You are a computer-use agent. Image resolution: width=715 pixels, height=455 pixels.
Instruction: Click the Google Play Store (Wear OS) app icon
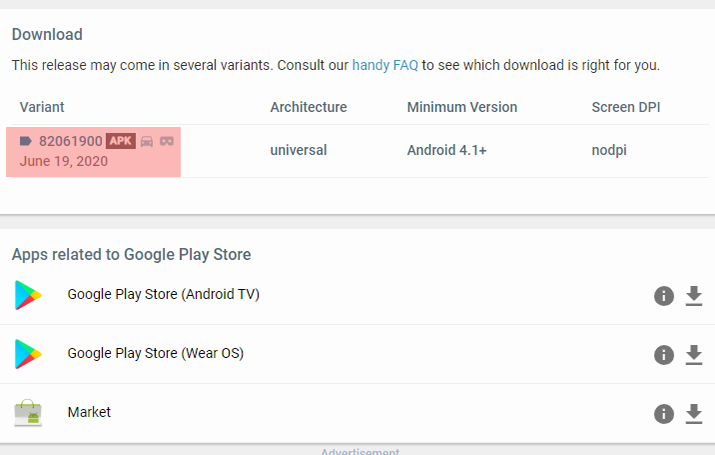(28, 354)
